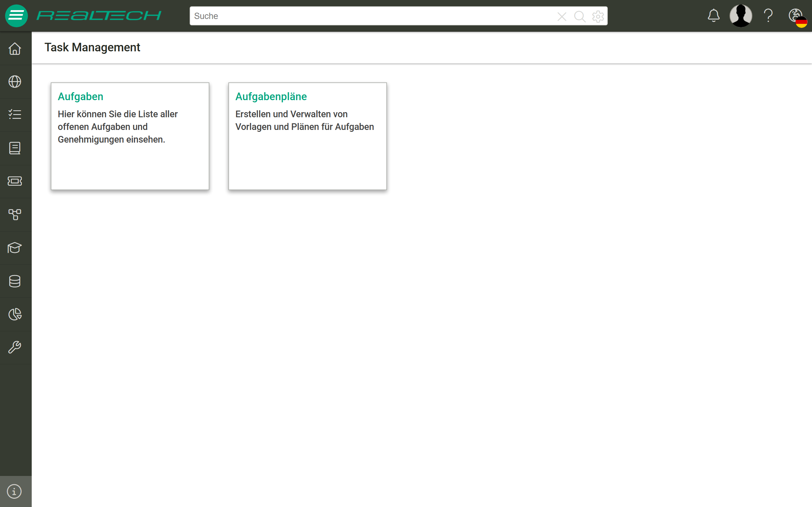The height and width of the screenshot is (507, 812).
Task: Click the wrench tools sidebar icon
Action: point(15,347)
